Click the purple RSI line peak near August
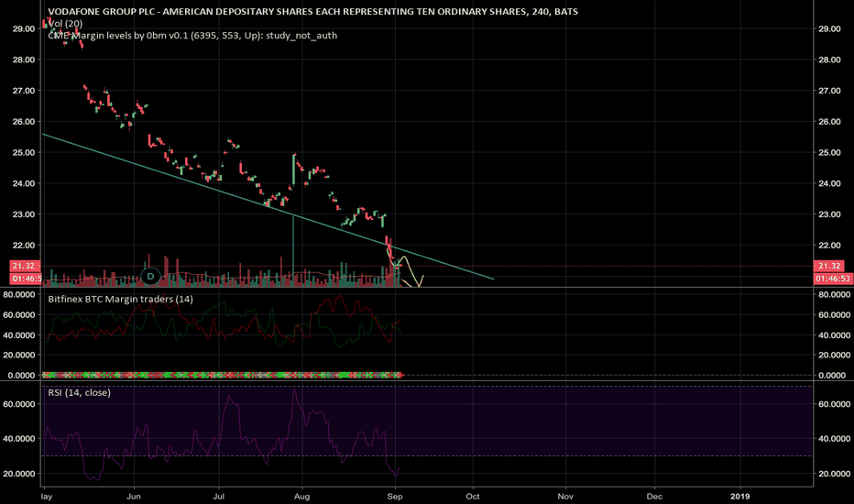The image size is (854, 504). pos(295,391)
